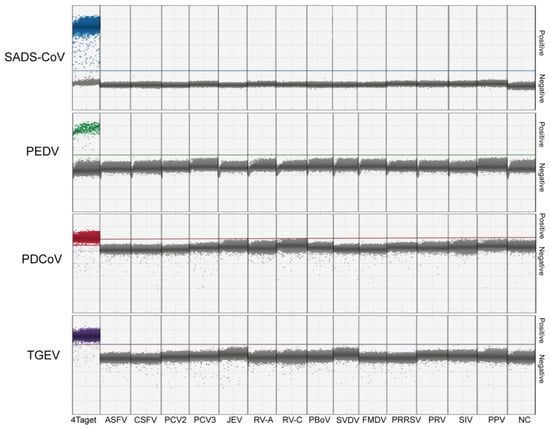The image size is (550, 429).
Task: Select the Positive label beside TGEV panel
Action: pyautogui.click(x=542, y=330)
